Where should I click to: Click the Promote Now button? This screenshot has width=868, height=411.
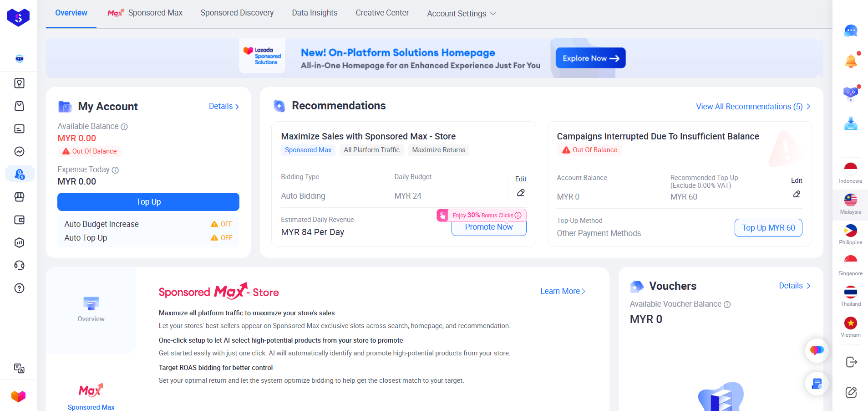coord(488,226)
